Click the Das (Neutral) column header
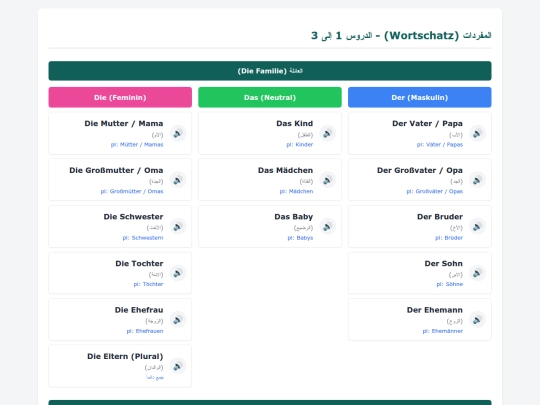 [x=270, y=97]
